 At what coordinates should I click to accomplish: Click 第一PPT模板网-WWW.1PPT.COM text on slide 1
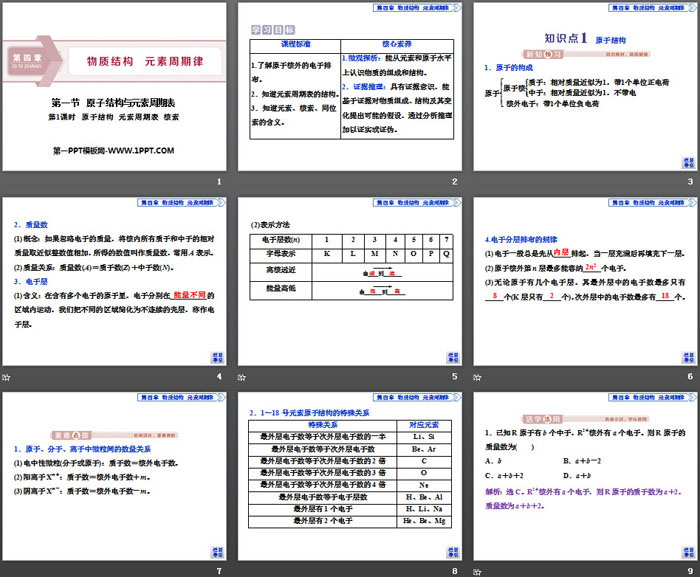pyautogui.click(x=113, y=151)
